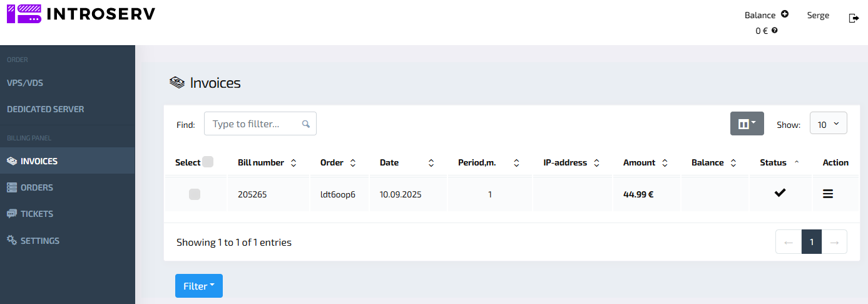Click the search magnifier icon
868x304 pixels.
pyautogui.click(x=306, y=124)
